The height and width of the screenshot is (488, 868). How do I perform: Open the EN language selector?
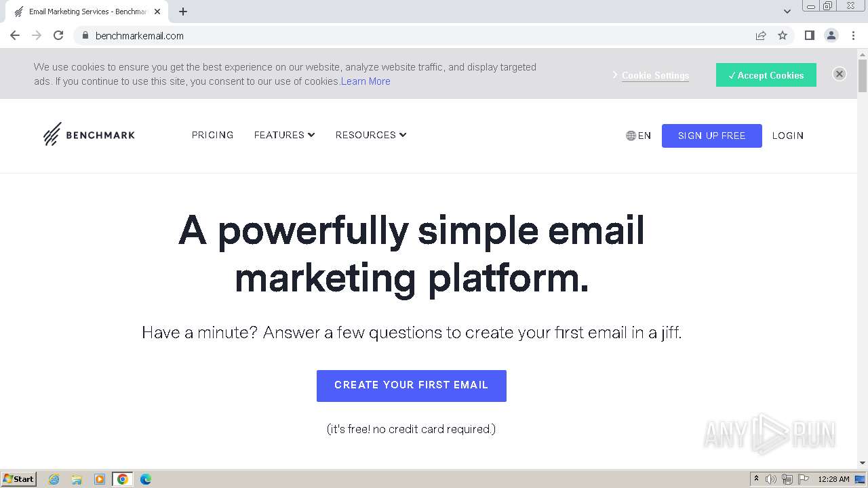[x=638, y=136]
